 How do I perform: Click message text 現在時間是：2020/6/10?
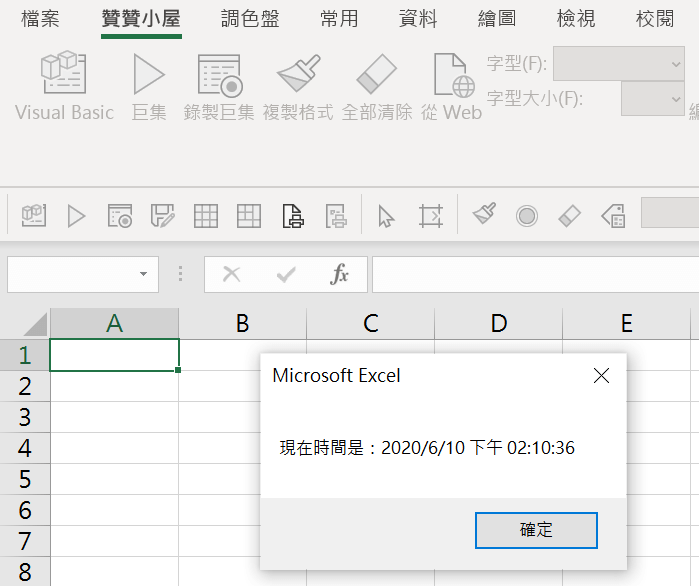372,448
